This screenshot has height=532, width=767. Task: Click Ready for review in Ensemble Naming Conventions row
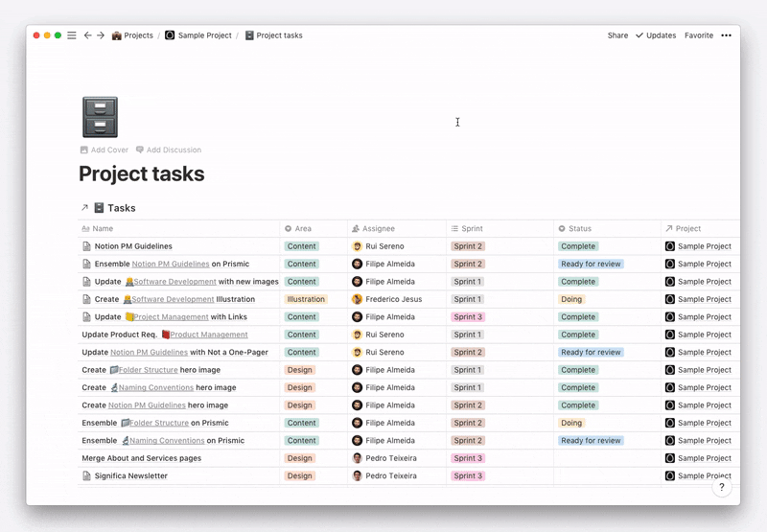click(x=591, y=441)
